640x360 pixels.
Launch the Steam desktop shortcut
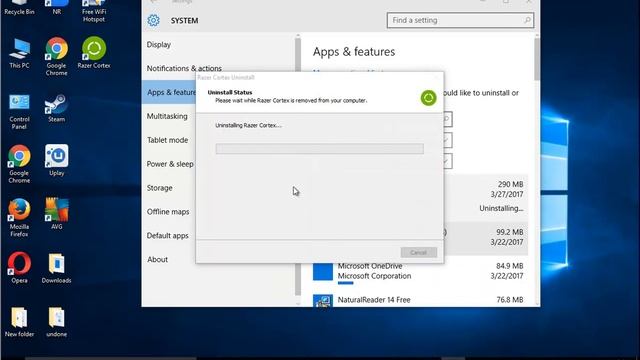coord(56,108)
